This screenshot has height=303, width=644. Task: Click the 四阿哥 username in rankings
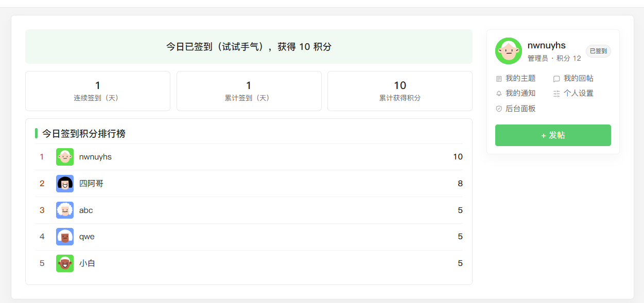pyautogui.click(x=91, y=184)
